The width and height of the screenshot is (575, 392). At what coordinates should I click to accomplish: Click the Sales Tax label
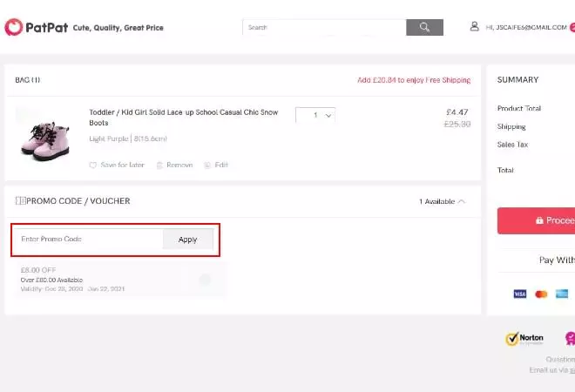pos(512,145)
